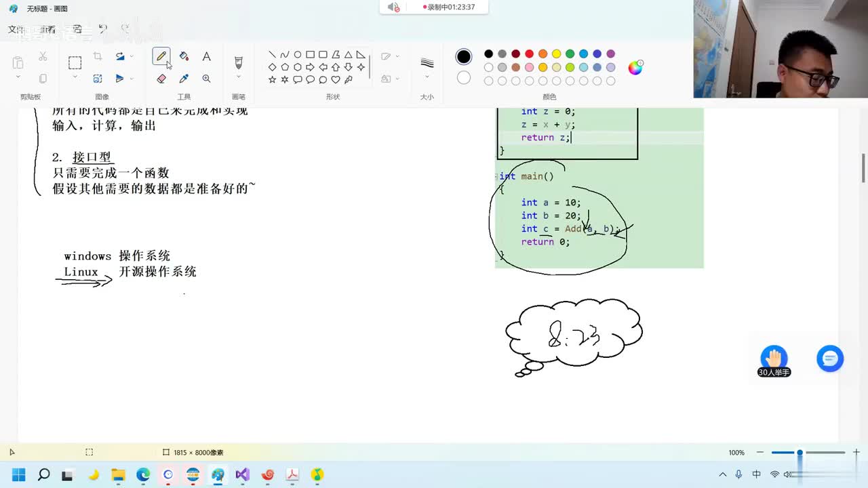Click the canvas vertical scrollbar thumb
Screen dimensions: 868x488
(x=863, y=167)
